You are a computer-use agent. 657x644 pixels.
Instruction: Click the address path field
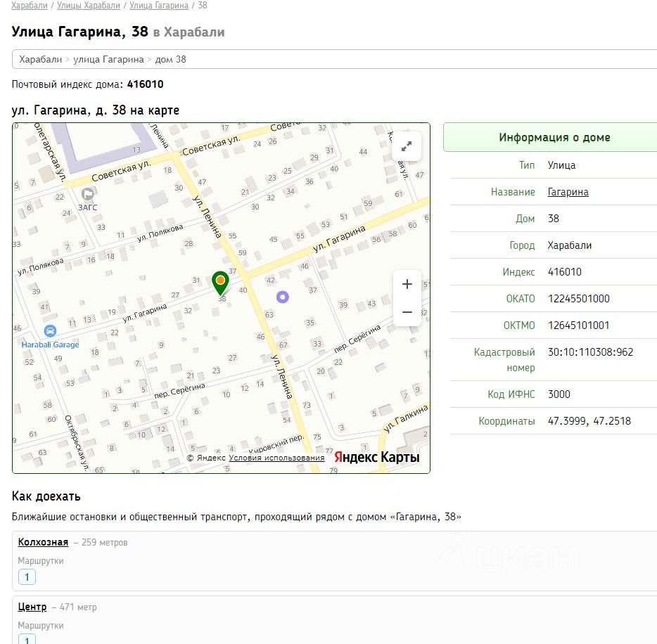click(334, 59)
